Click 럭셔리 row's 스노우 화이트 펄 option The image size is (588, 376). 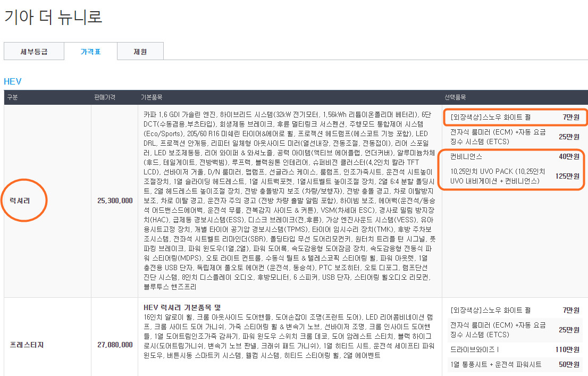[491, 117]
